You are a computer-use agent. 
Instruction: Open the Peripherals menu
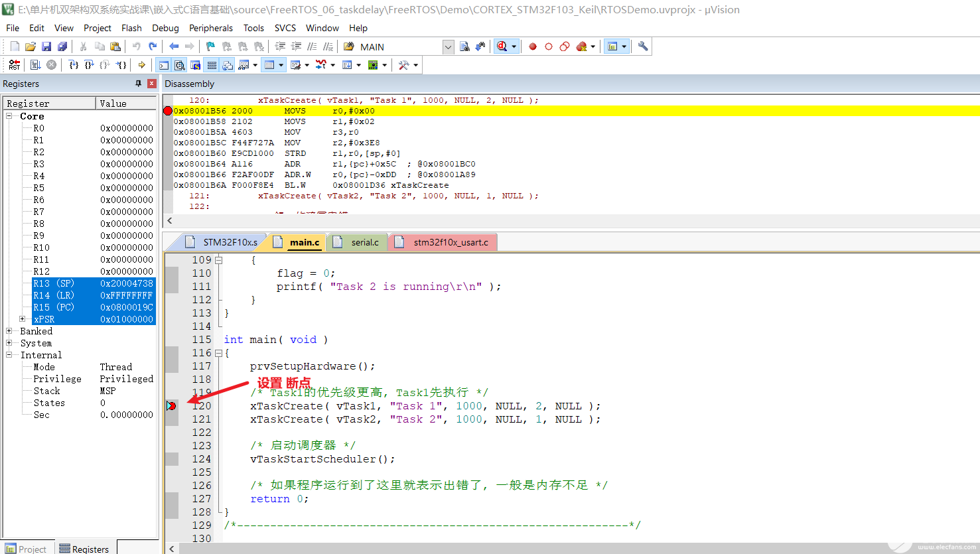210,28
